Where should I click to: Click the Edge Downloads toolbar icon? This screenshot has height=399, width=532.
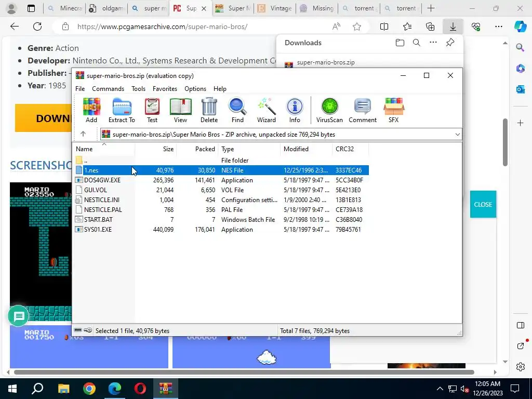(x=453, y=26)
